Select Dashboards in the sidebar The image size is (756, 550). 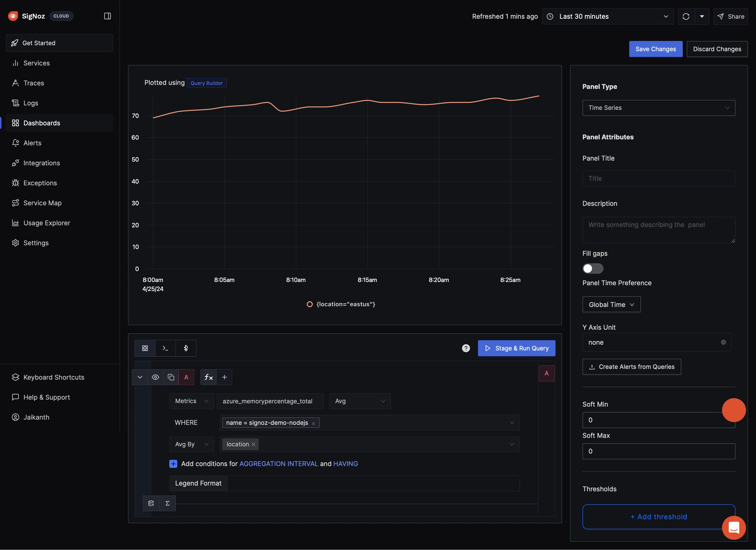coord(59,123)
